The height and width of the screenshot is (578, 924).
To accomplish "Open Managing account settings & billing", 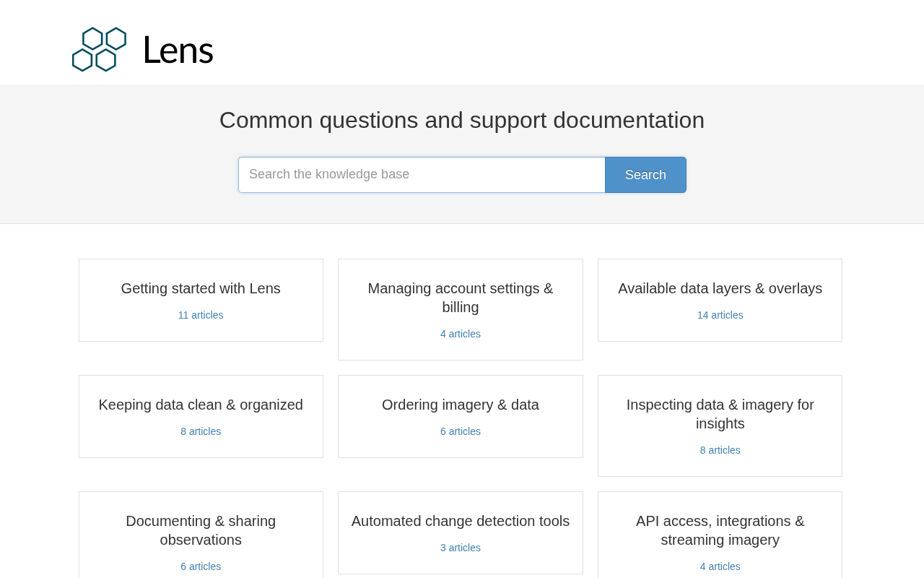I will pos(461,298).
